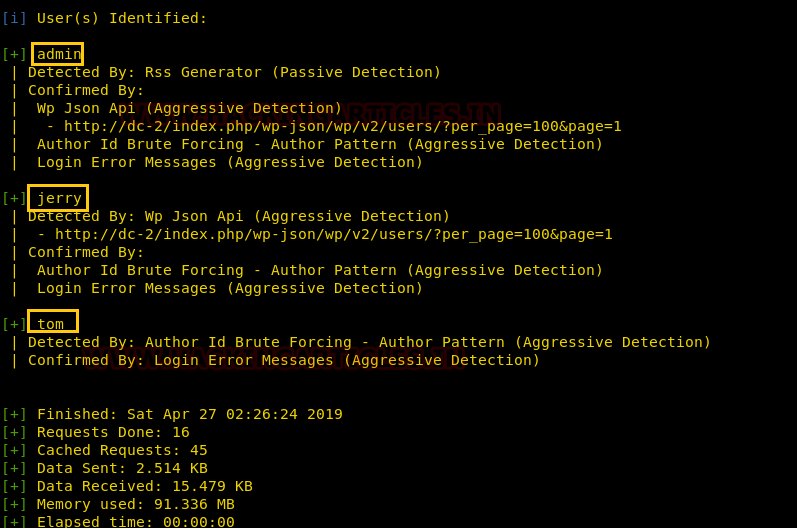Click tom's Confirmed By Login Error Messages line
Viewport: 797px width, 528px height.
coord(284,360)
